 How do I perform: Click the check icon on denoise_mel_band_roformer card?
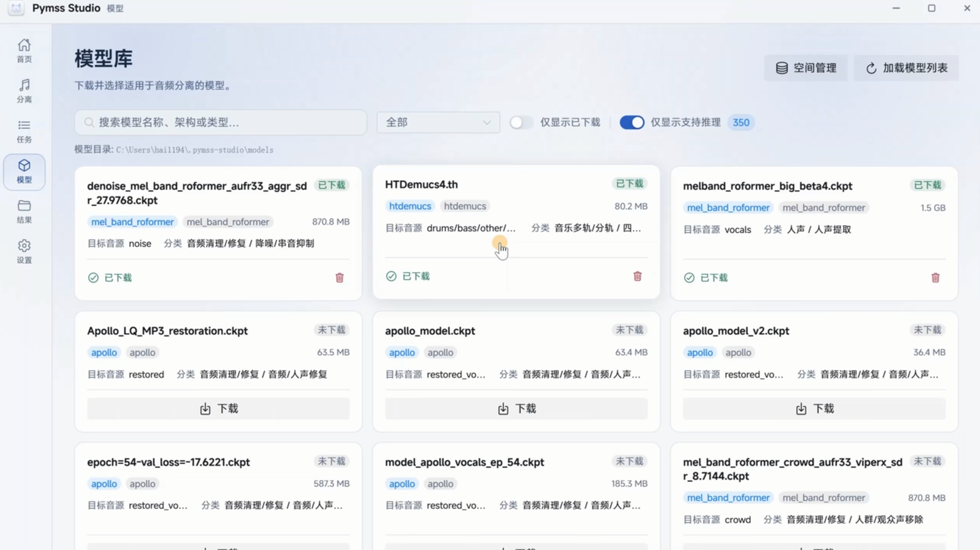(93, 277)
